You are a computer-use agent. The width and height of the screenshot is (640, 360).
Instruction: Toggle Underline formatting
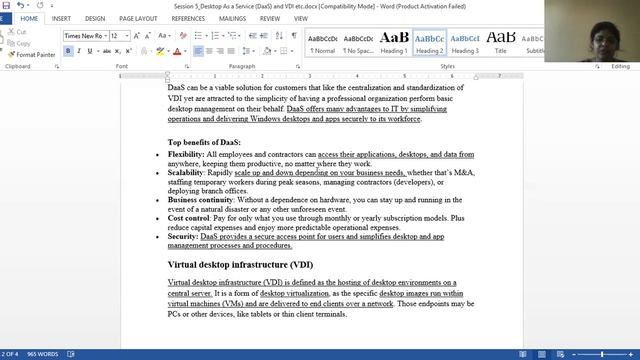89,51
